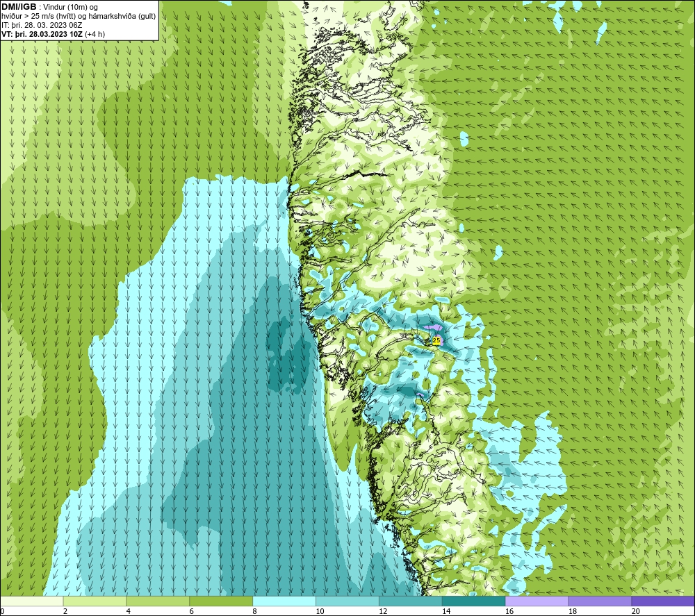The width and height of the screenshot is (695, 616).
Task: Click the legend label 4
Action: 128,611
